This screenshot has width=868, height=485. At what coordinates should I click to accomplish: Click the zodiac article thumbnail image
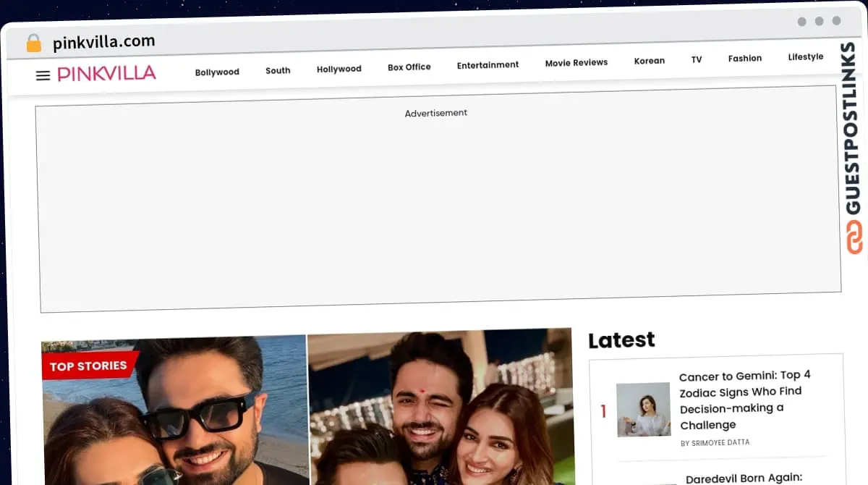click(x=643, y=409)
